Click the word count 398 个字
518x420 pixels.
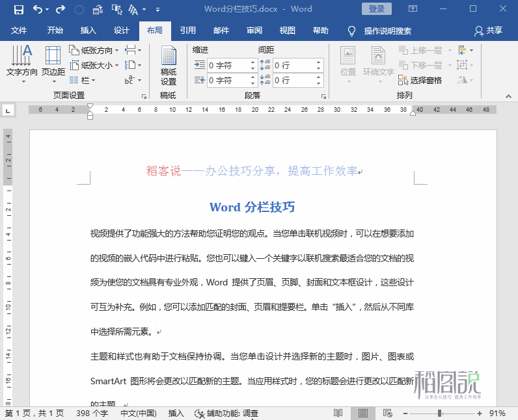point(92,413)
